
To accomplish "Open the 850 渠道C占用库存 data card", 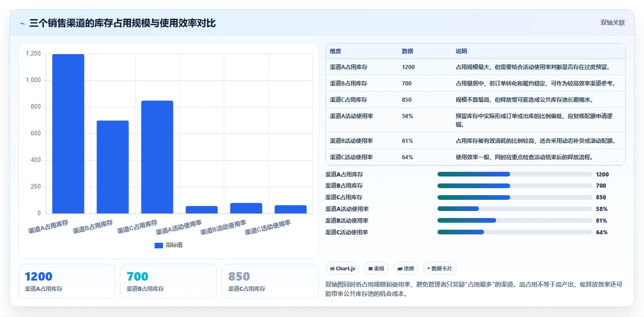I will tap(270, 281).
